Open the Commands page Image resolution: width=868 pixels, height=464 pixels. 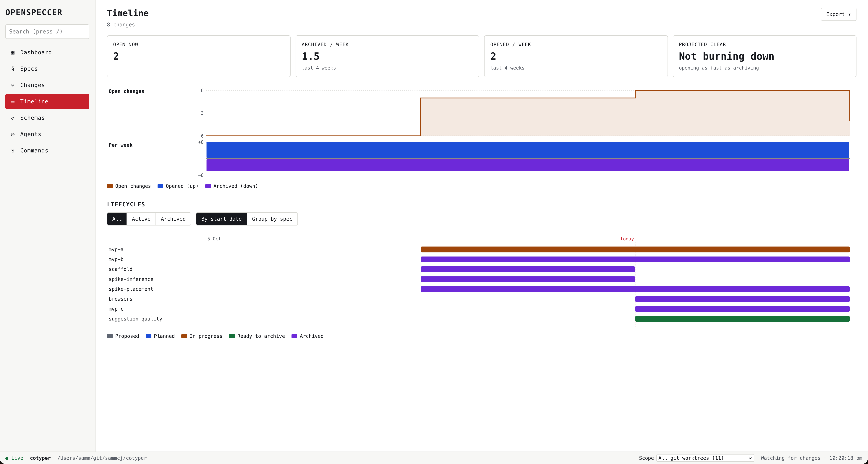click(x=47, y=150)
